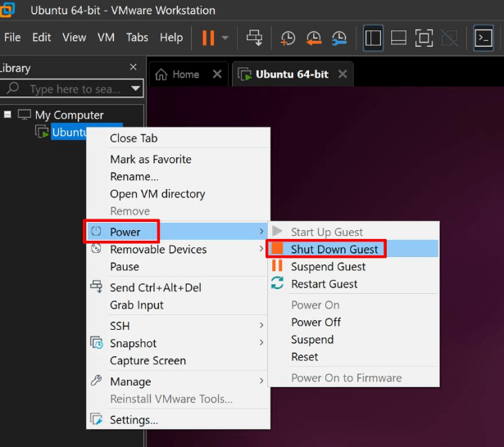This screenshot has height=447, width=504.
Task: Open Snapshot Manager toolbar icon
Action: coord(339,38)
